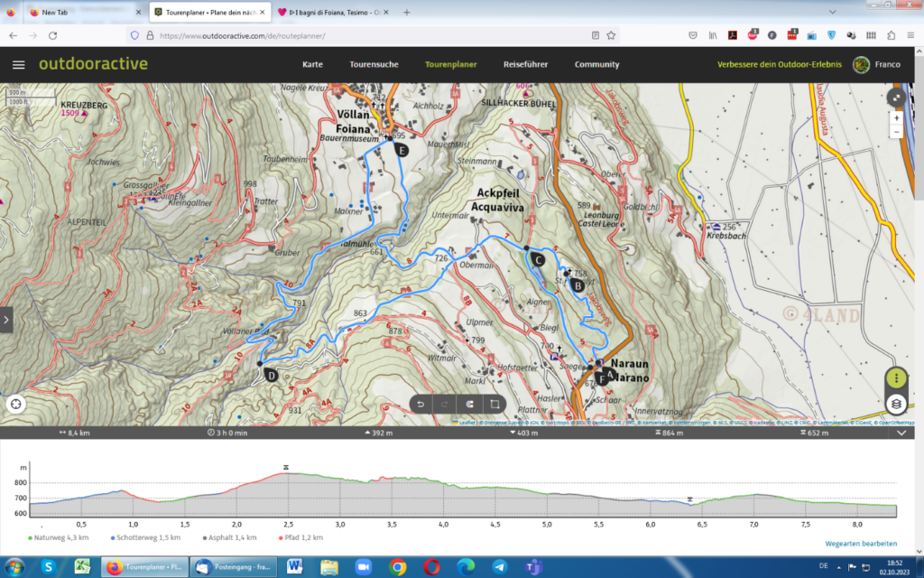Click Verbessere dein Outdoor-Erlebnis link
This screenshot has width=924, height=578.
tap(779, 65)
